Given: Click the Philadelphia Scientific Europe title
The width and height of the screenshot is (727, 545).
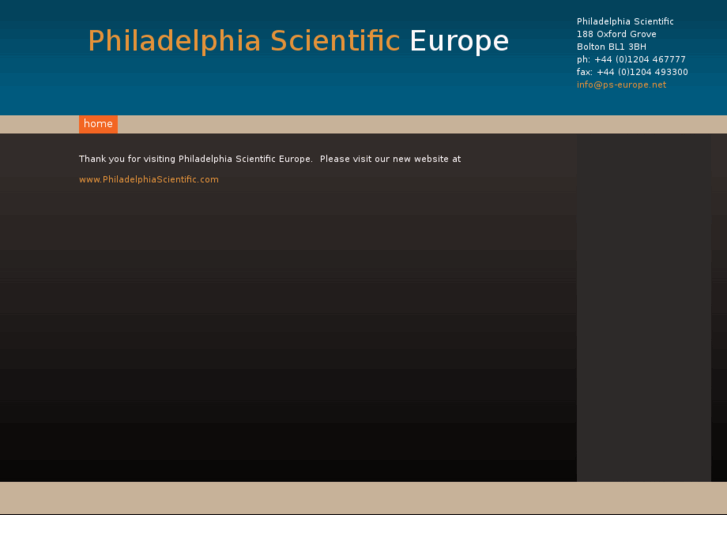Looking at the screenshot, I should pos(298,41).
